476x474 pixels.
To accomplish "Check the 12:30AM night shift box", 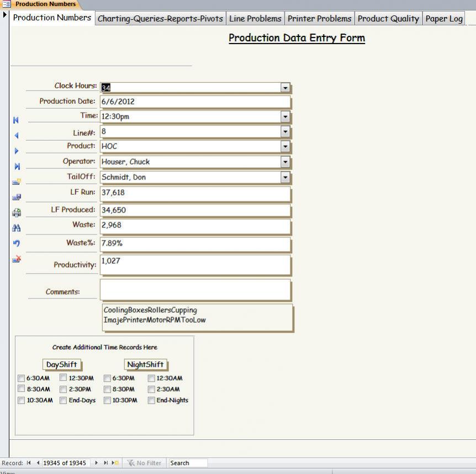I will (x=151, y=378).
